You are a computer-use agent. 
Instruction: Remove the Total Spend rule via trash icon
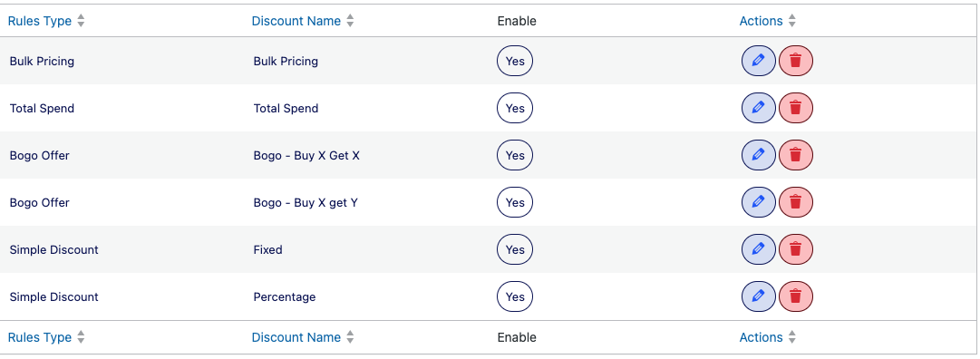point(796,108)
